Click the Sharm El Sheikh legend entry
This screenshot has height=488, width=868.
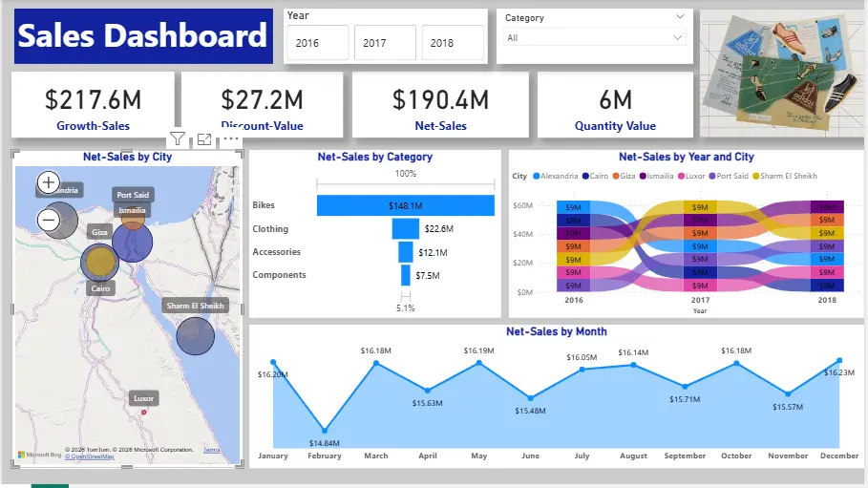pos(784,176)
